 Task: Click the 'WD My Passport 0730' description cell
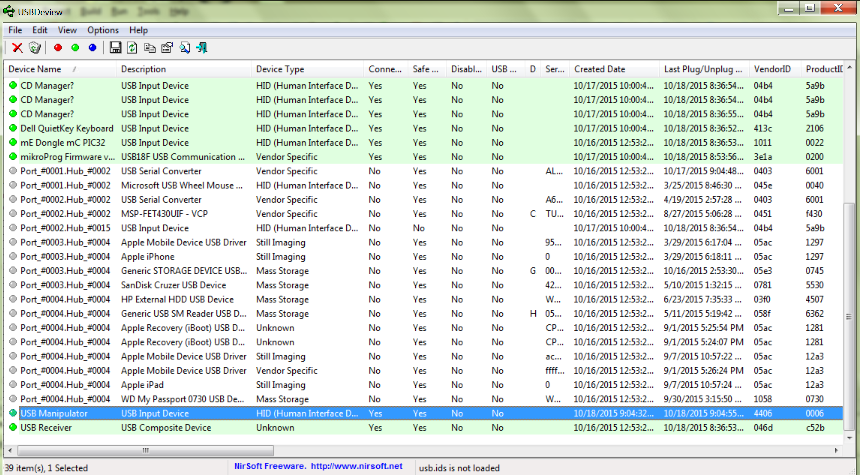184,399
